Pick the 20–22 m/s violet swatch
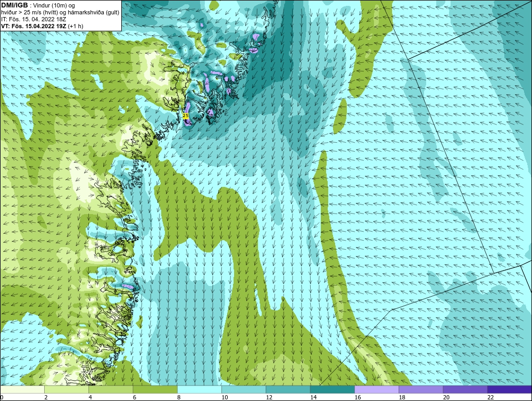 tap(465, 389)
